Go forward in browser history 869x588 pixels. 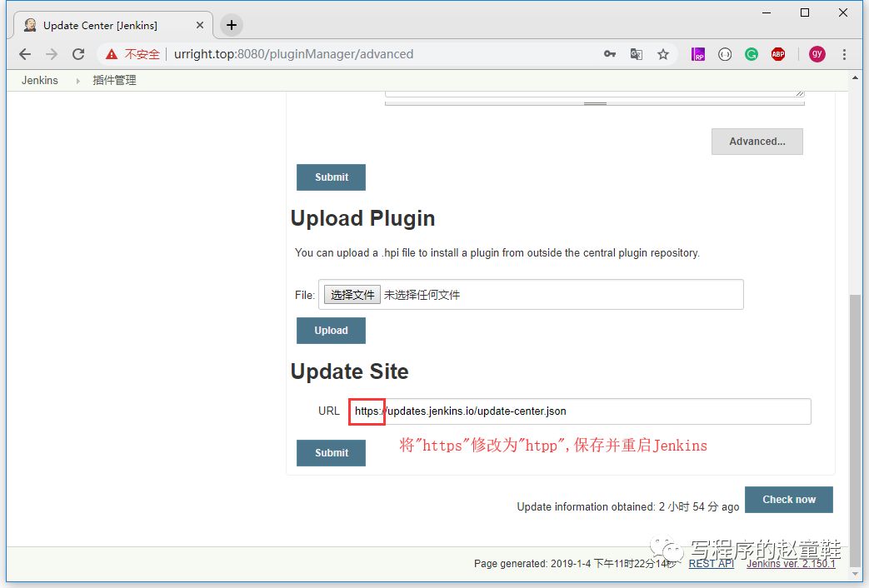52,54
